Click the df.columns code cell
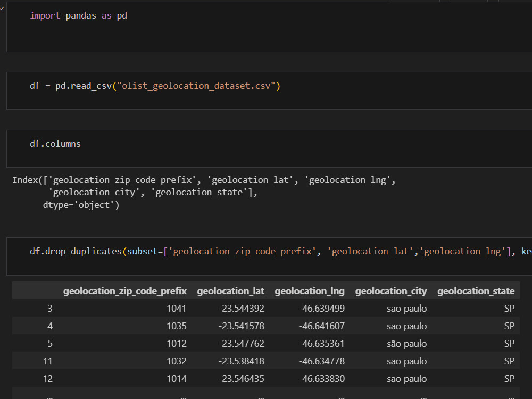This screenshot has width=532, height=399. (x=269, y=148)
